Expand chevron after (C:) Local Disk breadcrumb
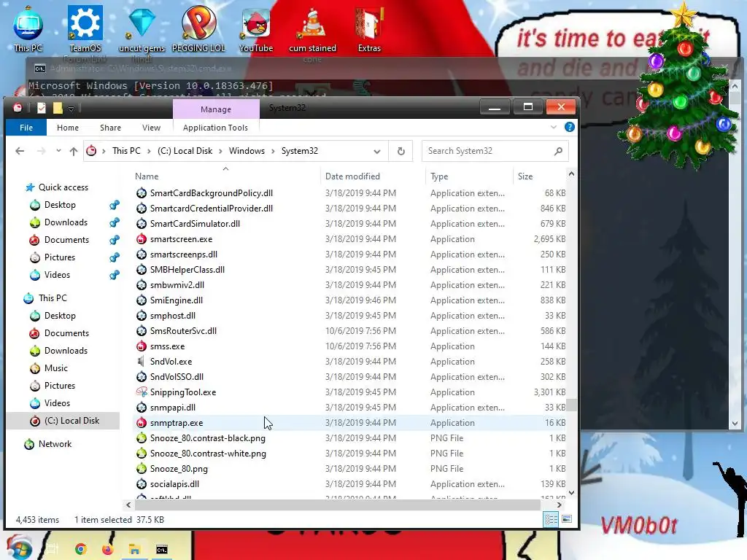Image resolution: width=747 pixels, height=560 pixels. 220,152
